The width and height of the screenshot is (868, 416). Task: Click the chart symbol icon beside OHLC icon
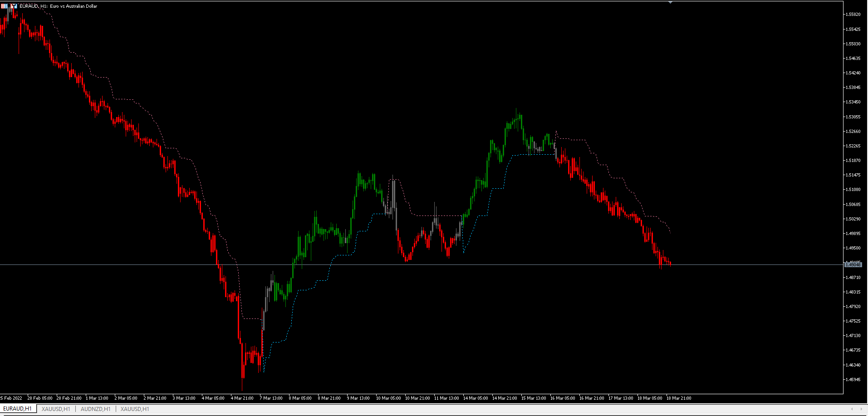pos(13,6)
